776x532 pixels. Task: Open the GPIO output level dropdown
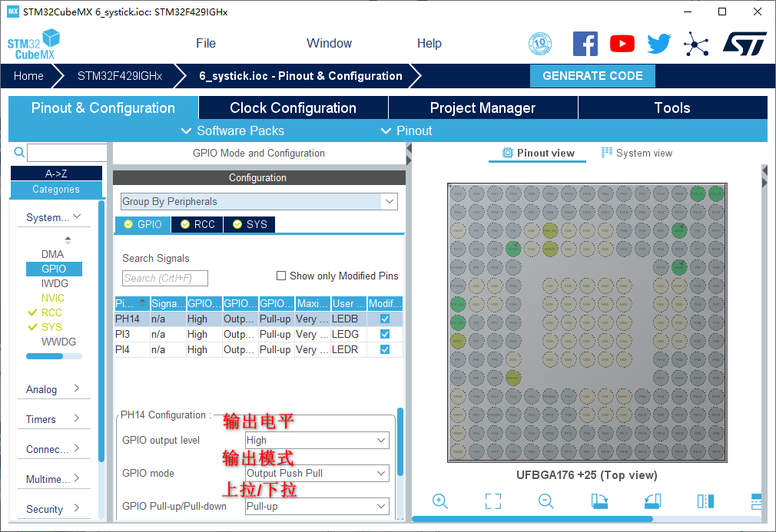(x=317, y=441)
